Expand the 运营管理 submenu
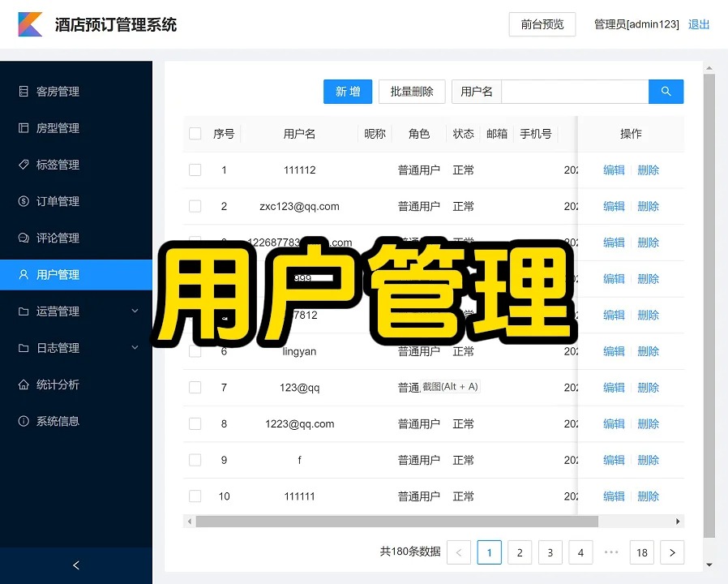This screenshot has width=728, height=584. point(135,311)
